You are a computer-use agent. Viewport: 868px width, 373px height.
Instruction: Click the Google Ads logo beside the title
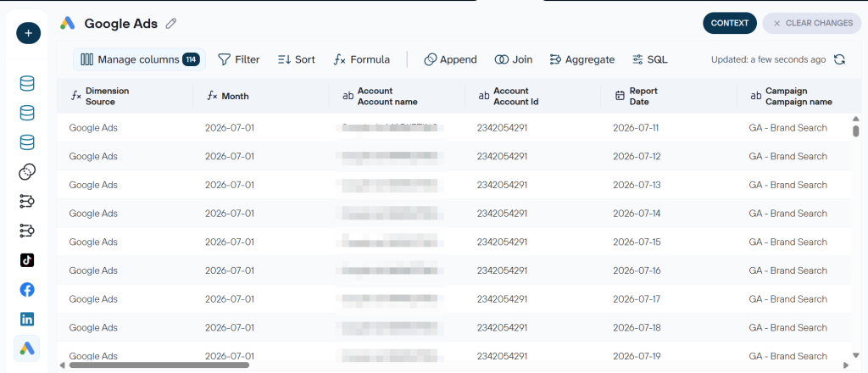tap(68, 23)
